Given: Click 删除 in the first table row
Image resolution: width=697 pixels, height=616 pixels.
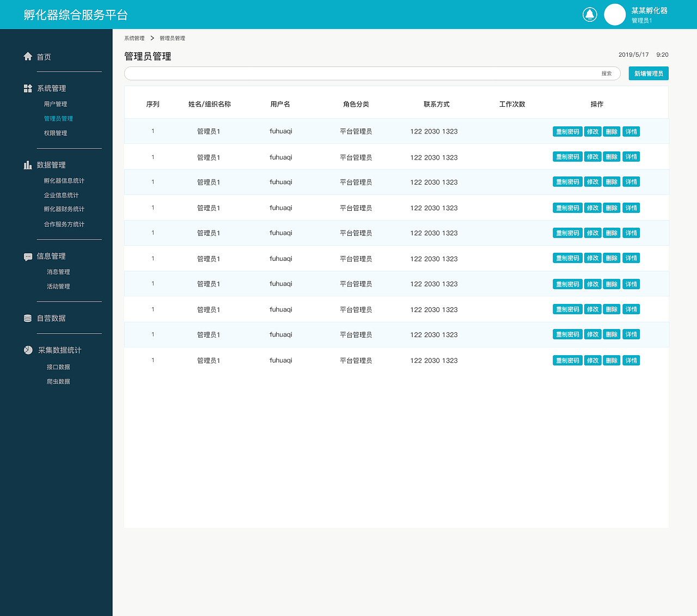Looking at the screenshot, I should pos(612,132).
